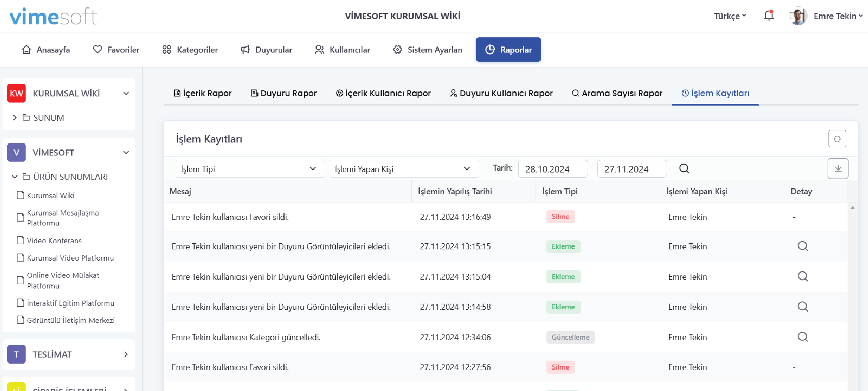Click the notification bell icon
The width and height of the screenshot is (868, 391).
[769, 16]
